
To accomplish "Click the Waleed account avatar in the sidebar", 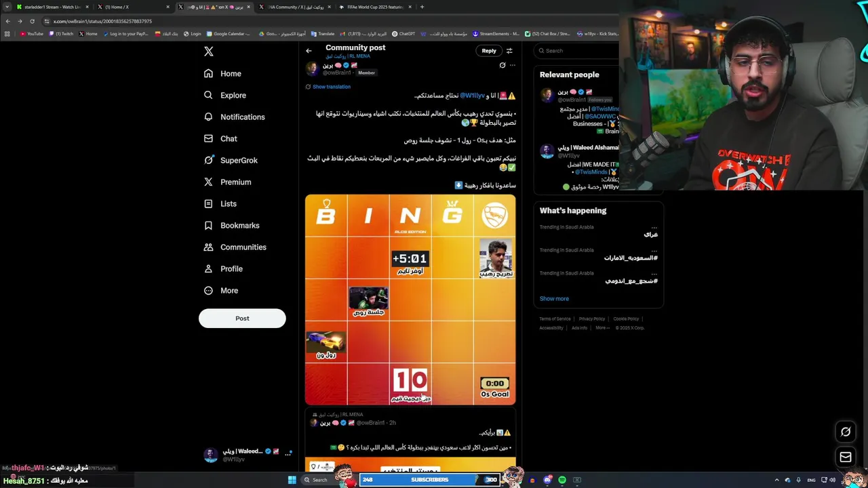I will pyautogui.click(x=211, y=455).
